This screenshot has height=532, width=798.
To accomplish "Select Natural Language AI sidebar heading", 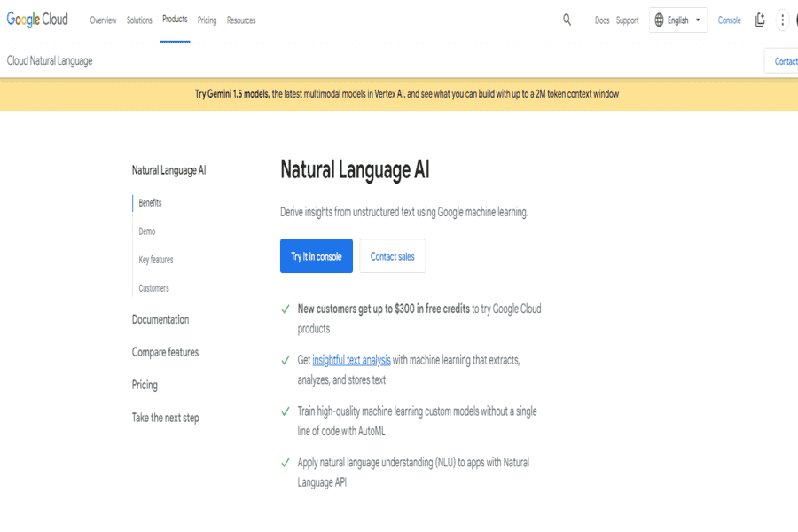I will point(169,170).
